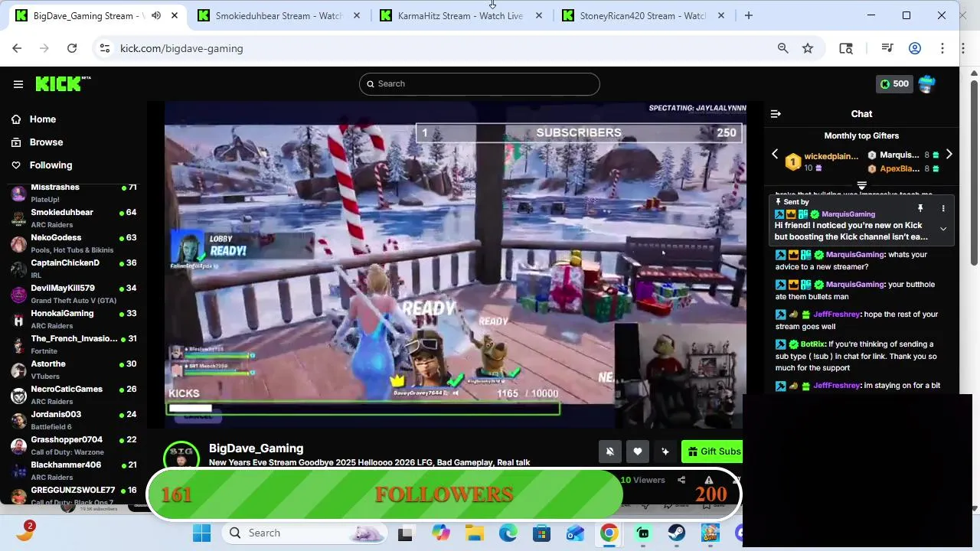The image size is (980, 551).
Task: Open NekoGodess channel in sidebar
Action: point(73,243)
